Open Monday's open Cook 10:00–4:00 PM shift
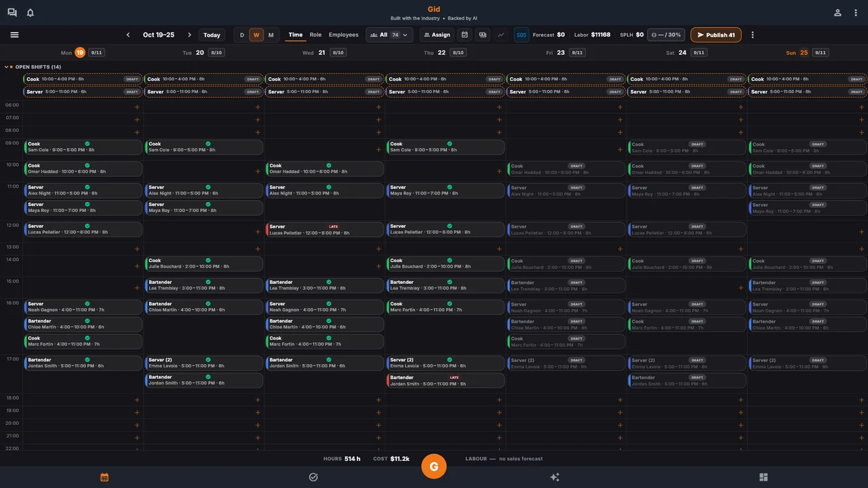 [83, 79]
